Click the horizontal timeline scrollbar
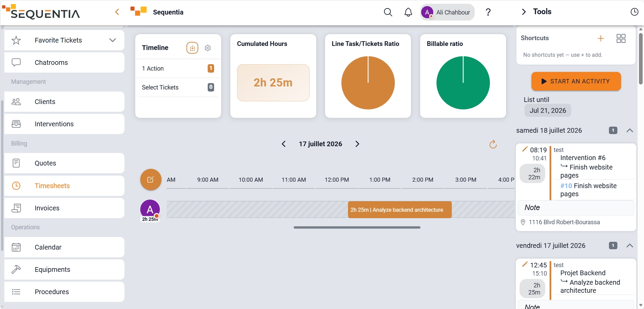 tap(357, 228)
